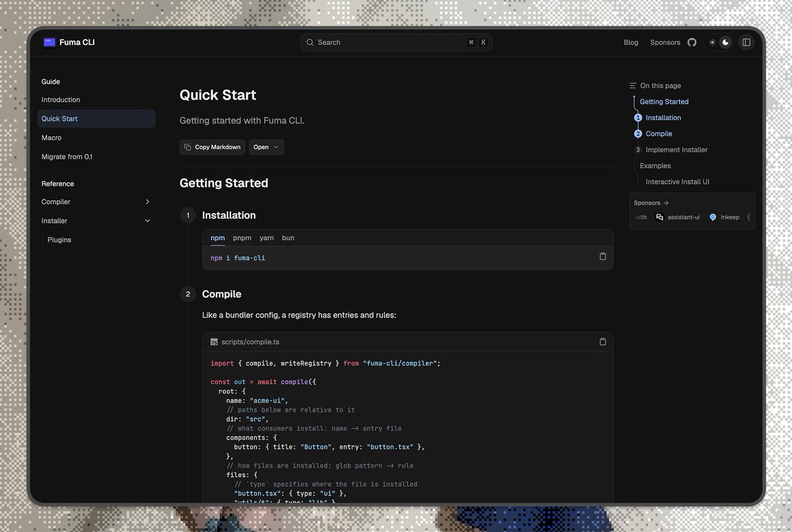Switch to light theme sun icon
Viewport: 792px width, 532px height.
[712, 42]
